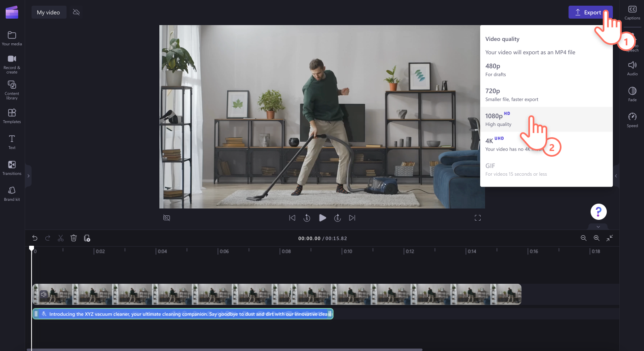Open the Captions panel

pyautogui.click(x=632, y=13)
